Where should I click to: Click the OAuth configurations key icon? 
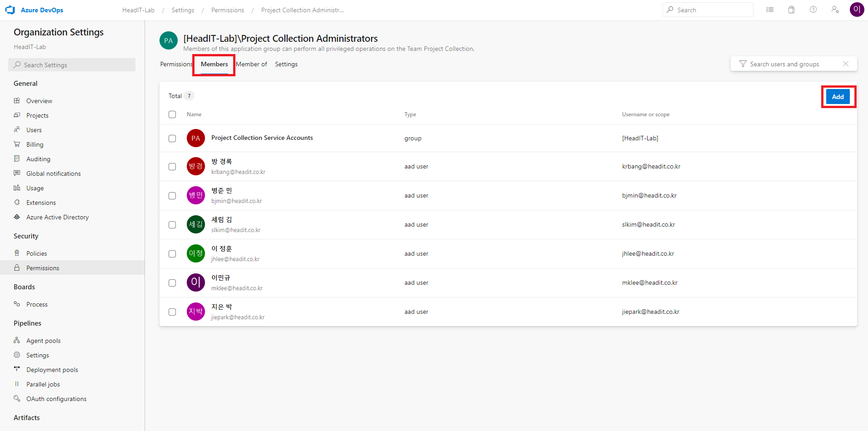17,398
